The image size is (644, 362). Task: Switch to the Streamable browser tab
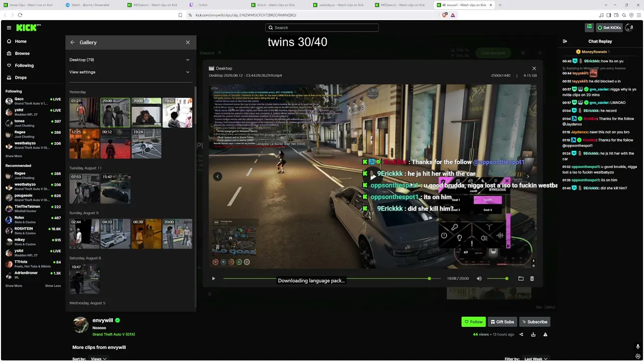pos(91,5)
